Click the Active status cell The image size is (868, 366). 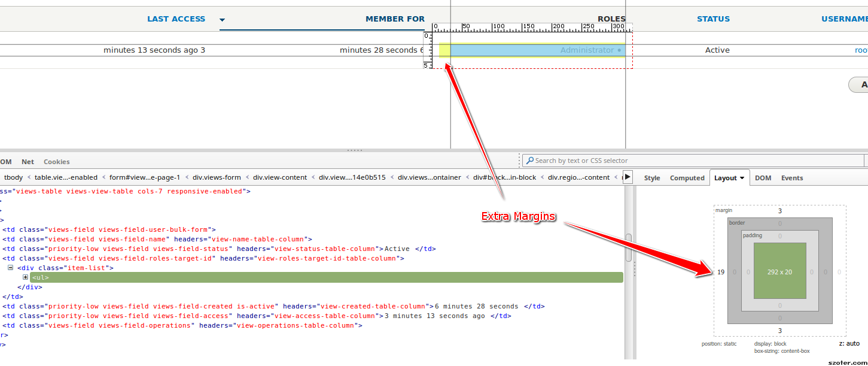(x=717, y=50)
